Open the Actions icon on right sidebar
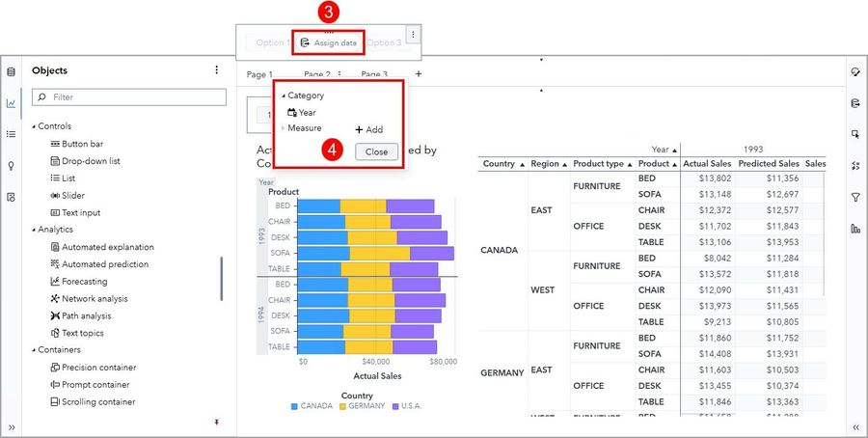 (855, 134)
